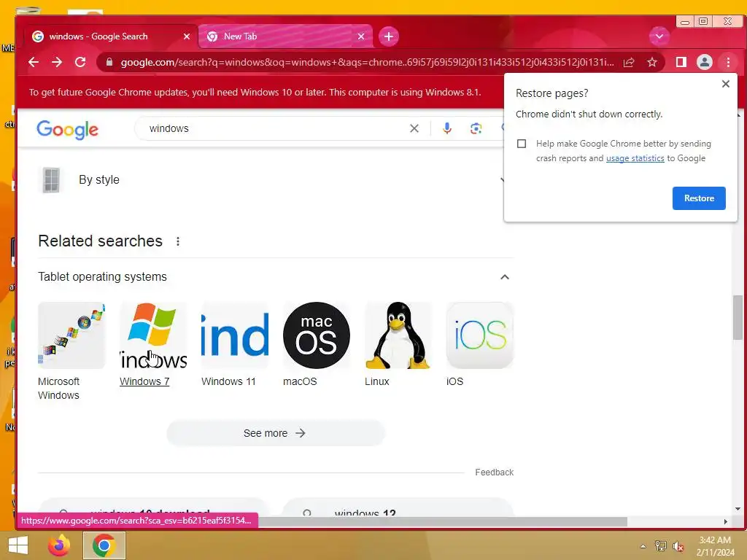The image size is (747, 560).
Task: Click the Restore button
Action: pos(699,198)
